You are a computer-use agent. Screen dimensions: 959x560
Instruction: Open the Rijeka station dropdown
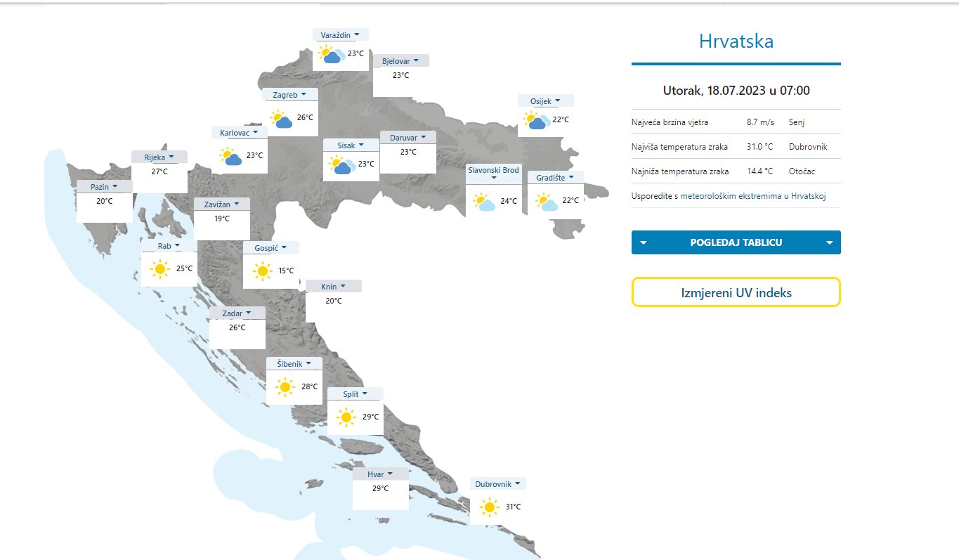pyautogui.click(x=159, y=157)
